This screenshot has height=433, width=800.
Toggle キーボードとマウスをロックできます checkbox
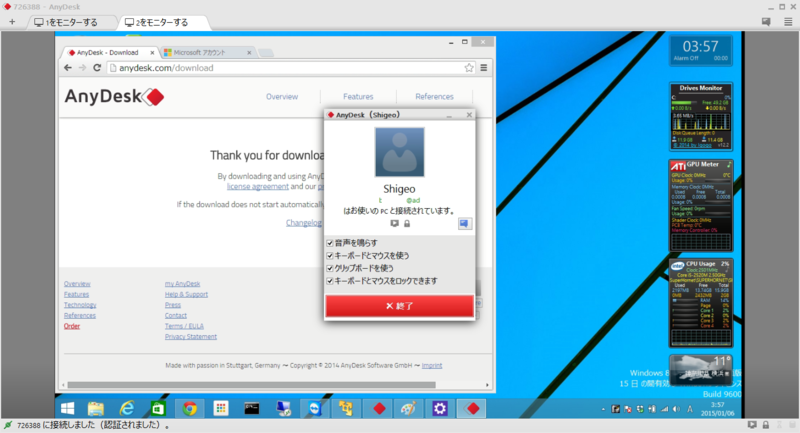click(330, 281)
